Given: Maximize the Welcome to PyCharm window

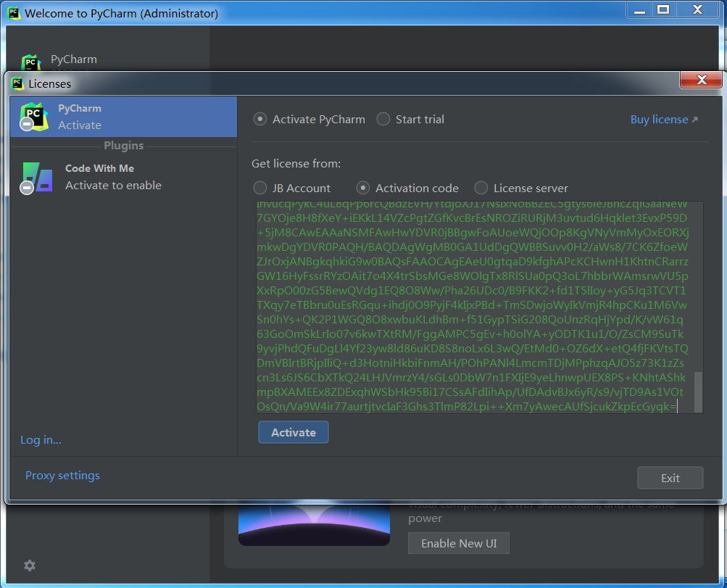Looking at the screenshot, I should (x=663, y=10).
